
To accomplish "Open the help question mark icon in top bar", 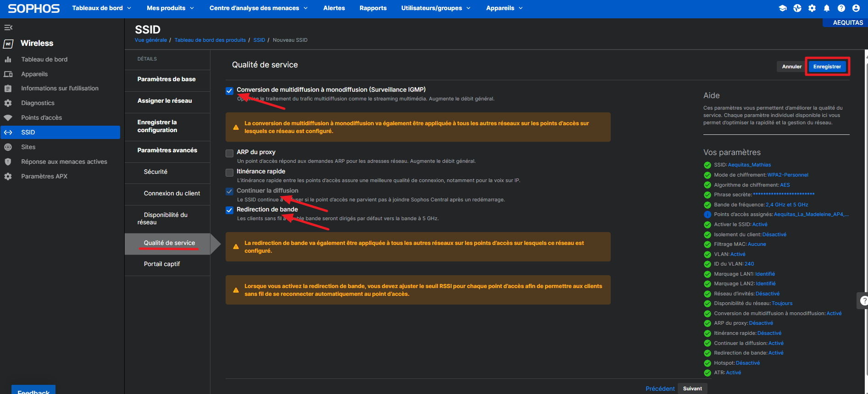I will click(x=841, y=8).
